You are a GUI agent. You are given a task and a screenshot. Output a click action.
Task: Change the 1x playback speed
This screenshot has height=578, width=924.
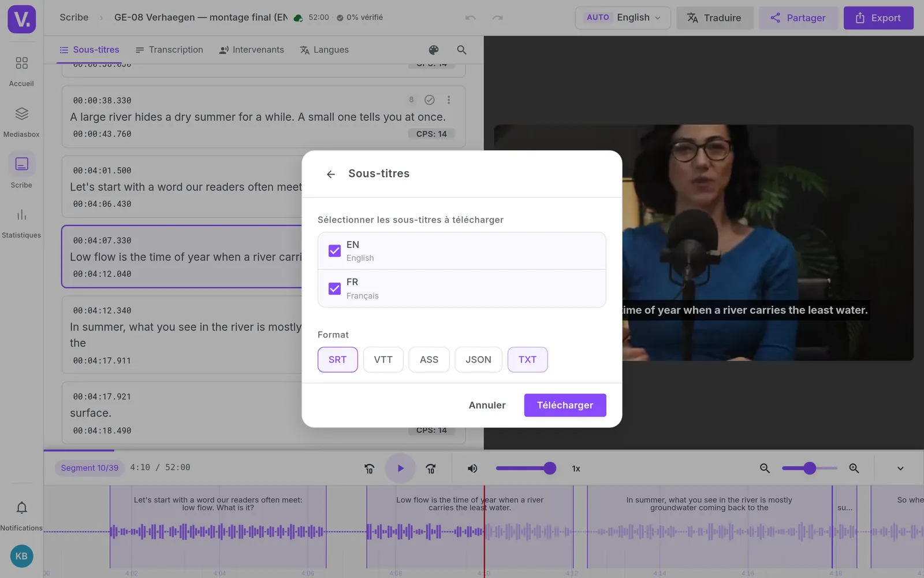[x=576, y=469]
